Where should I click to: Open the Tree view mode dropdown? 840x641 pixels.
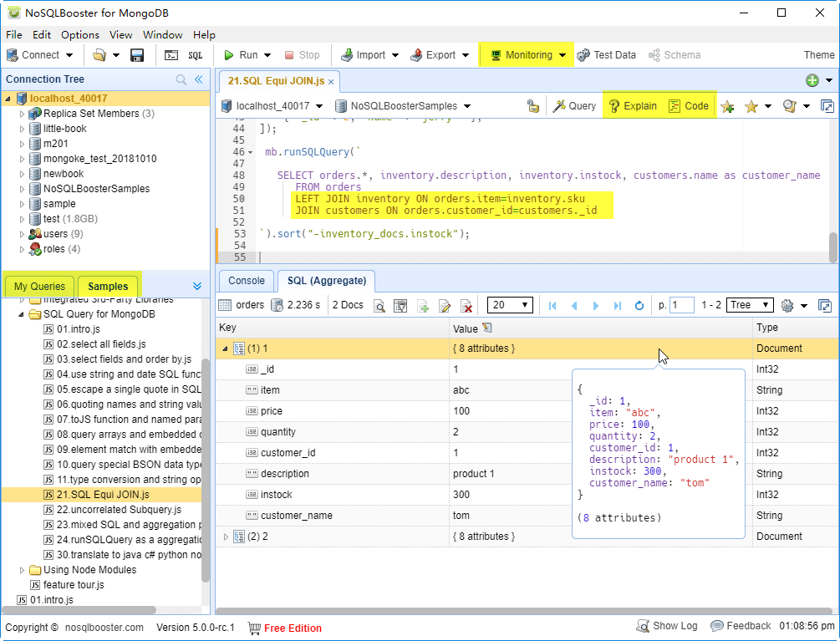pos(750,305)
